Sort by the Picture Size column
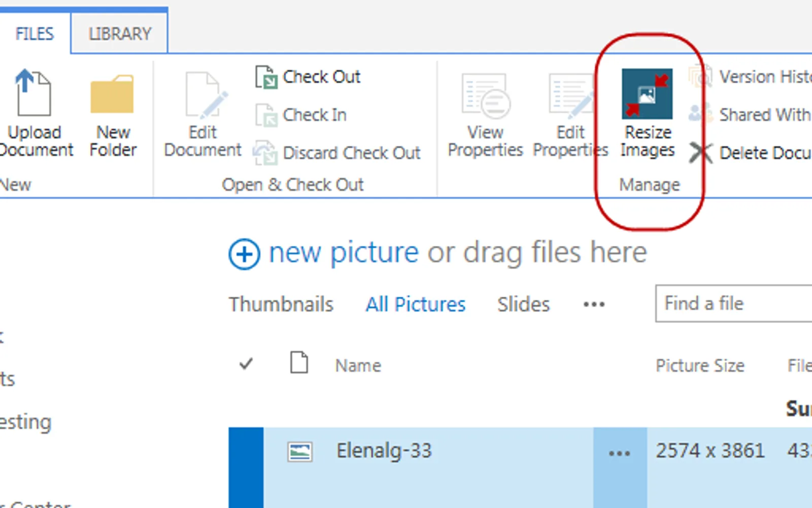812x508 pixels. (700, 365)
